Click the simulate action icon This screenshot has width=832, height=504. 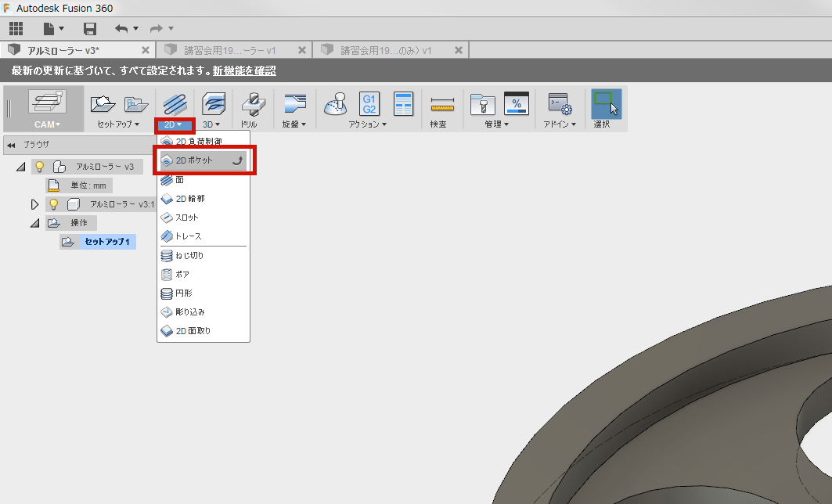(335, 104)
